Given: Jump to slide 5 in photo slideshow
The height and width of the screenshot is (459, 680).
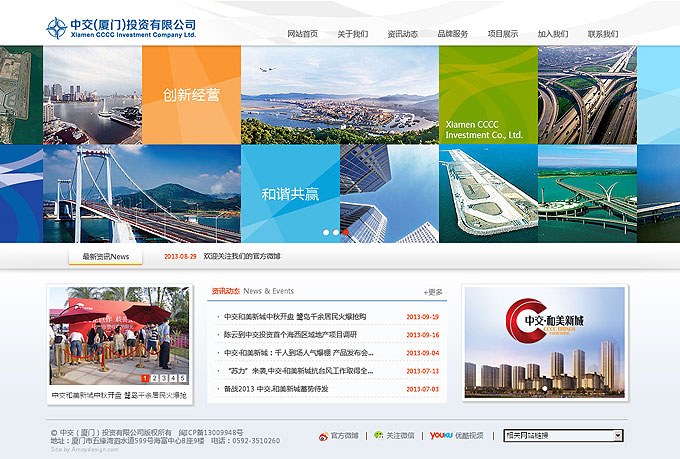Looking at the screenshot, I should pos(182,378).
